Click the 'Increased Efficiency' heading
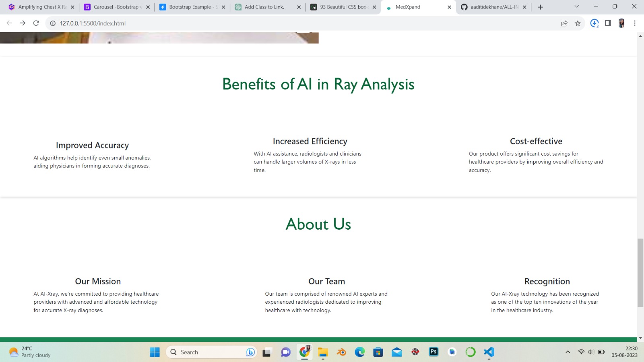644x362 pixels. coord(310,141)
